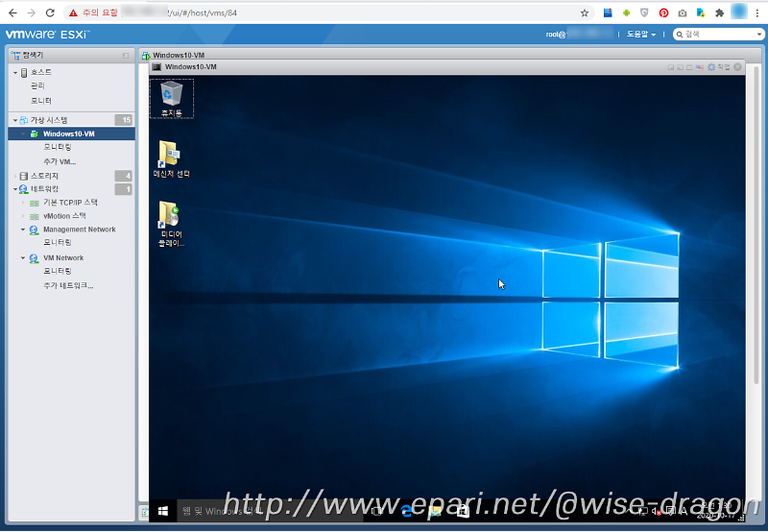This screenshot has height=532, width=768.
Task: Open the Recycle Bin icon on VM desktop
Action: [172, 99]
